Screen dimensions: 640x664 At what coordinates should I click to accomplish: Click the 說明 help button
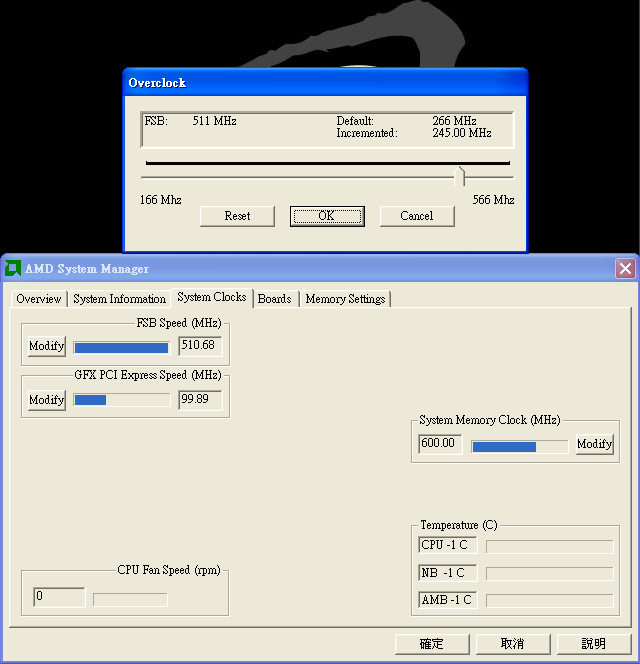(594, 644)
